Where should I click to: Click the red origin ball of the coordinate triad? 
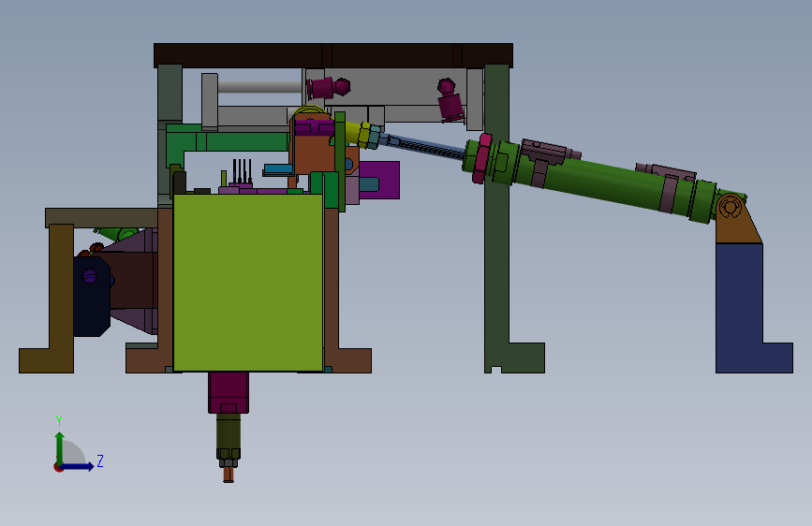point(58,467)
